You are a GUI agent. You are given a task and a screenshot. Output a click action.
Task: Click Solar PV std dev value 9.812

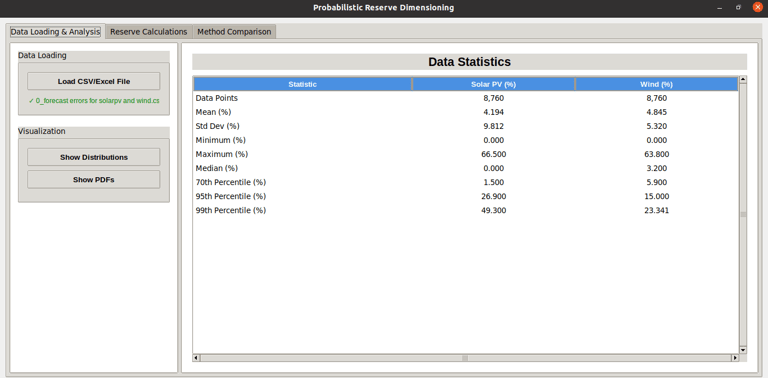[493, 126]
